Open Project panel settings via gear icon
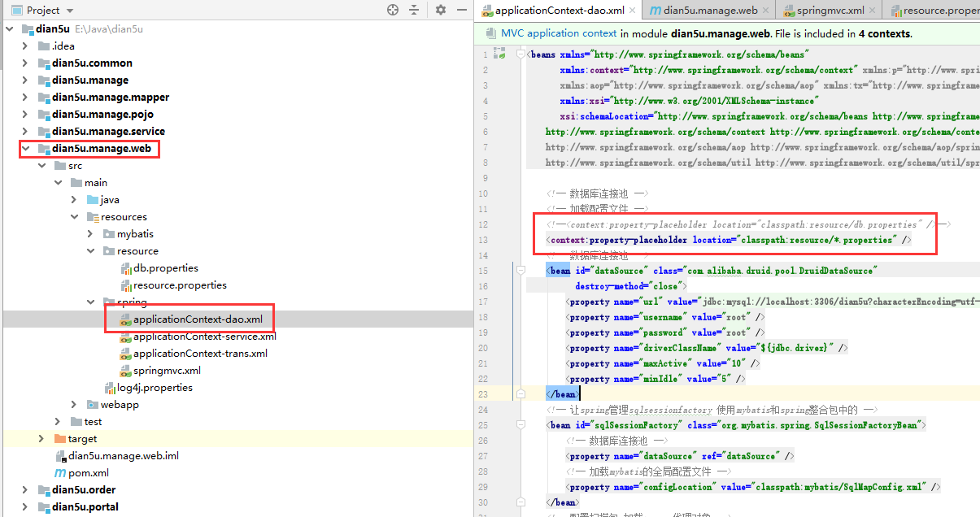980x517 pixels. coord(438,10)
